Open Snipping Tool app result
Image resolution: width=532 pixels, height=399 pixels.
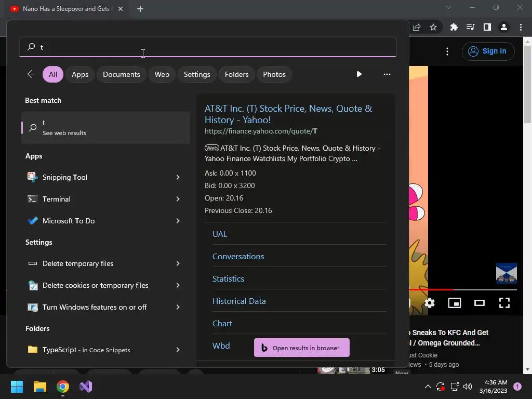(105, 177)
